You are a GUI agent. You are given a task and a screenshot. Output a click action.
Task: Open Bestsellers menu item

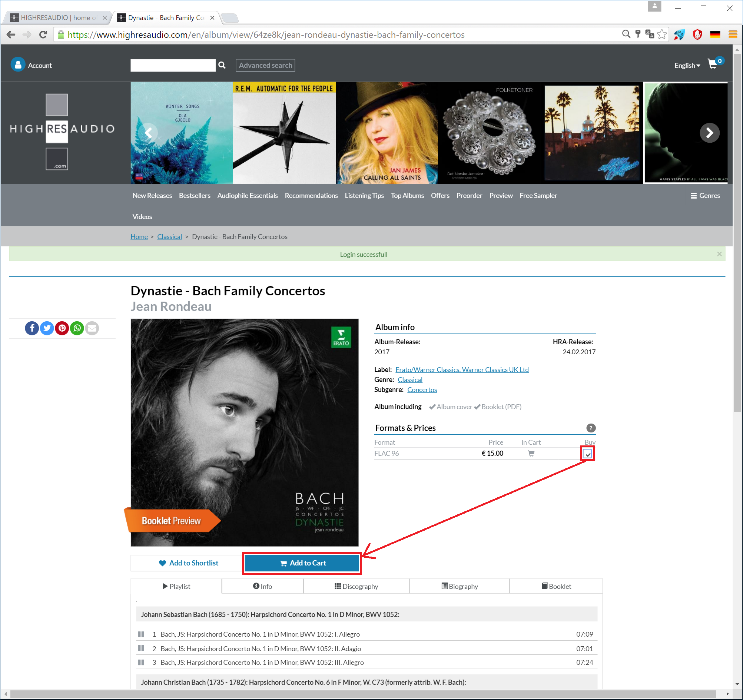(194, 195)
